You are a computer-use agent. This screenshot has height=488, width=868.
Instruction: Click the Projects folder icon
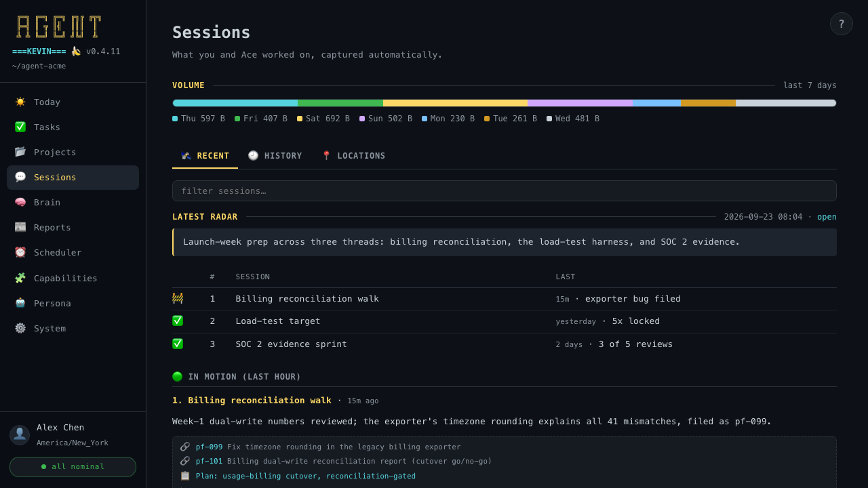pyautogui.click(x=20, y=152)
